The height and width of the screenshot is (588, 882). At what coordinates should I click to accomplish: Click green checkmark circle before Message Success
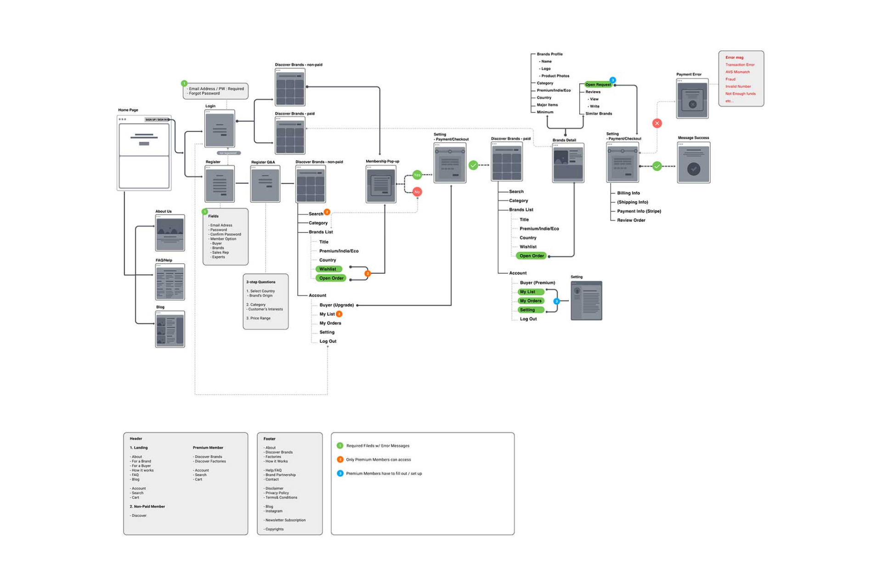pos(657,166)
